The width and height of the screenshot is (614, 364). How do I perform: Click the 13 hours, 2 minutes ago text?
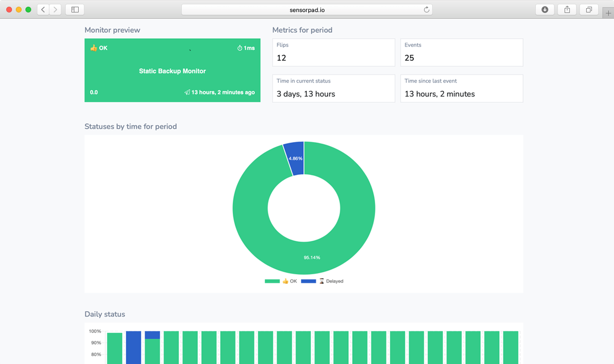coord(223,92)
